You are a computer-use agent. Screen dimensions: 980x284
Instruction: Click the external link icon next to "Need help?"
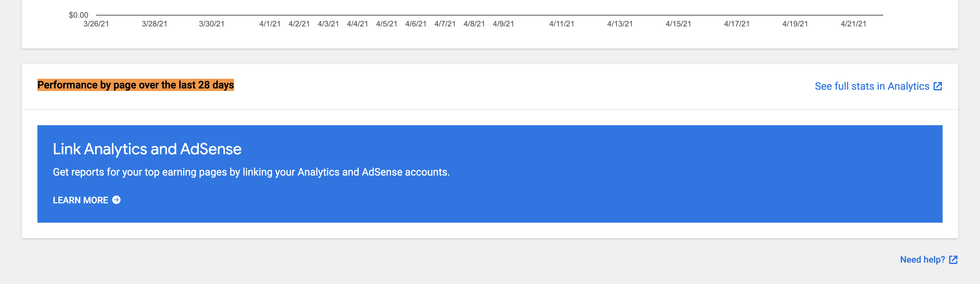pyautogui.click(x=954, y=260)
